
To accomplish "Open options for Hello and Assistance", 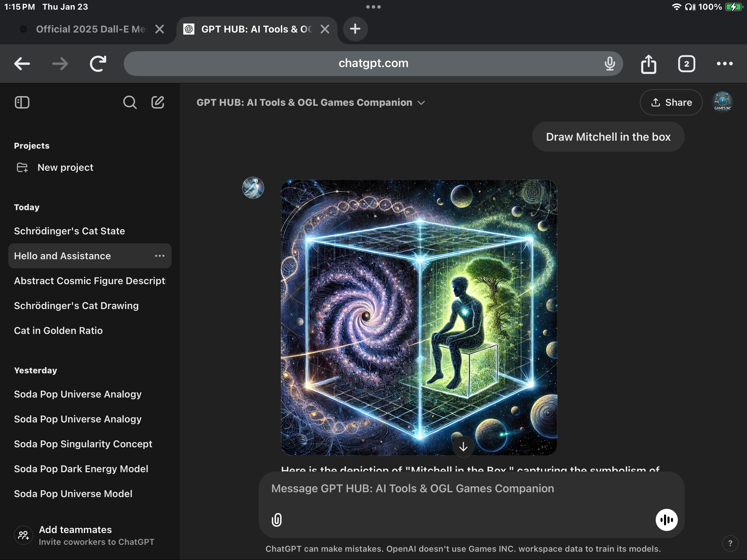I will (x=159, y=256).
